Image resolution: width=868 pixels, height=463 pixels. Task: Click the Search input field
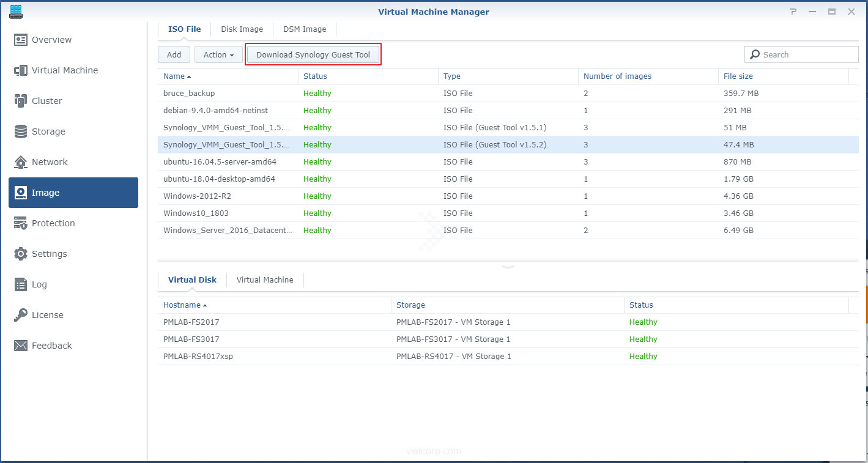click(x=807, y=54)
